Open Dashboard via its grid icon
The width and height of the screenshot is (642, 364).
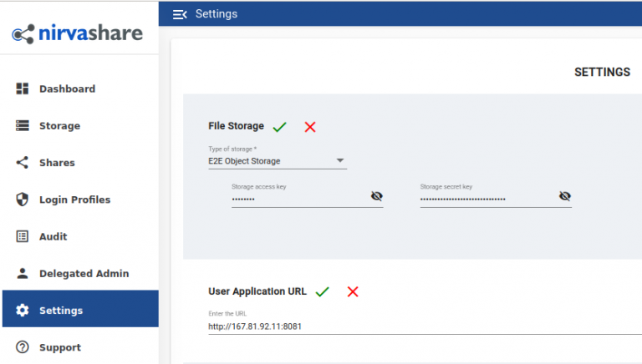coord(22,88)
